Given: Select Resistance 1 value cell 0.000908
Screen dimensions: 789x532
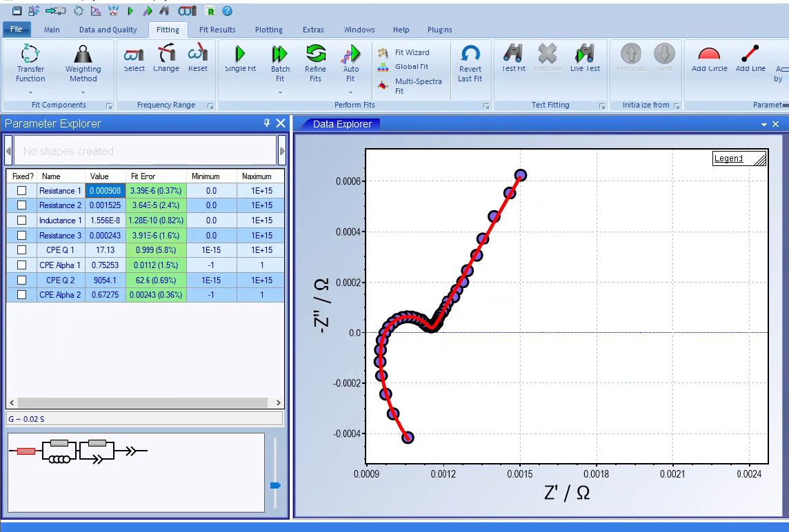Looking at the screenshot, I should point(105,191).
